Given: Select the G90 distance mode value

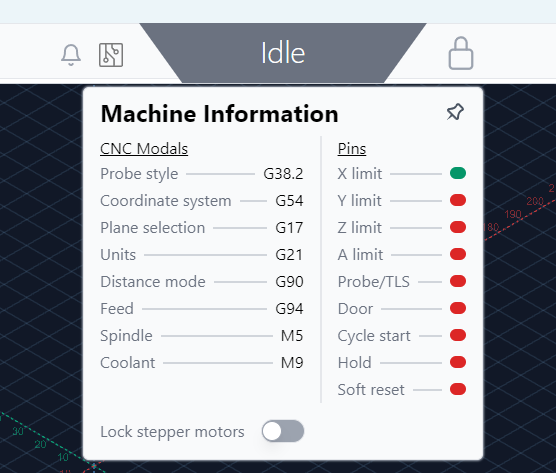Looking at the screenshot, I should pyautogui.click(x=289, y=282).
